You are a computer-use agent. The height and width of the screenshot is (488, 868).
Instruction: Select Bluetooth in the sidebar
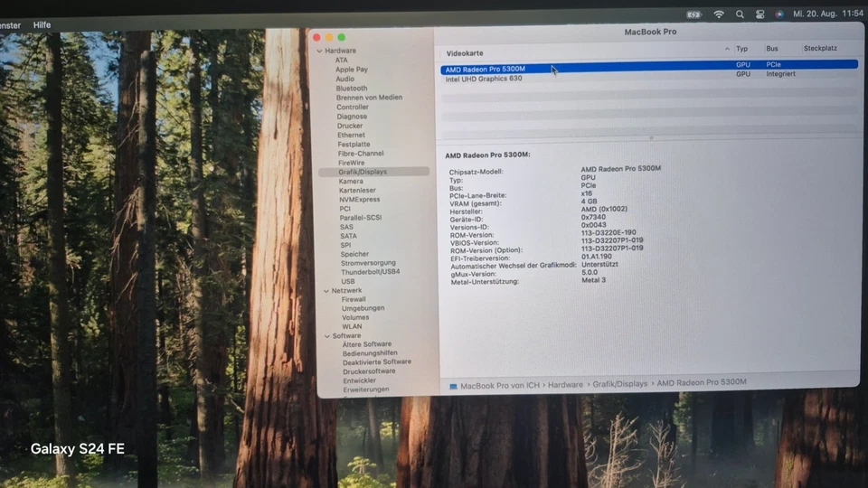[x=352, y=89]
